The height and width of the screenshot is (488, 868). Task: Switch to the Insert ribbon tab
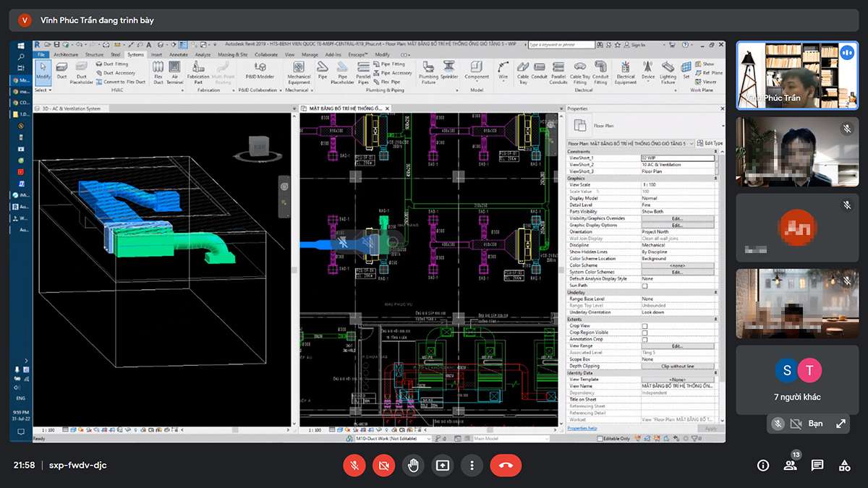pos(156,54)
